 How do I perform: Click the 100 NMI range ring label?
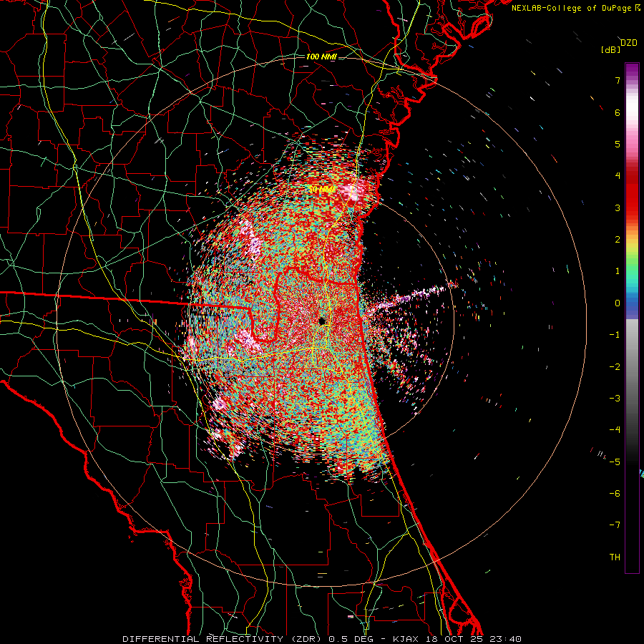[x=321, y=57]
